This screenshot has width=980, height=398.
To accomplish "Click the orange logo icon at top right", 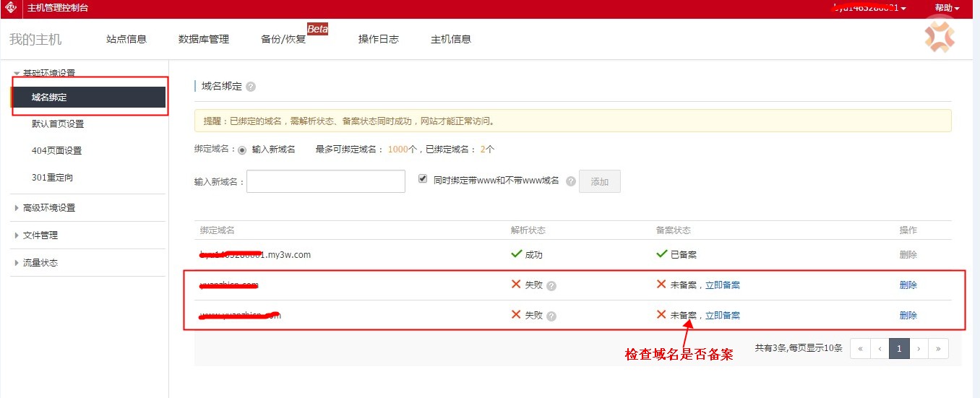I will tap(940, 37).
